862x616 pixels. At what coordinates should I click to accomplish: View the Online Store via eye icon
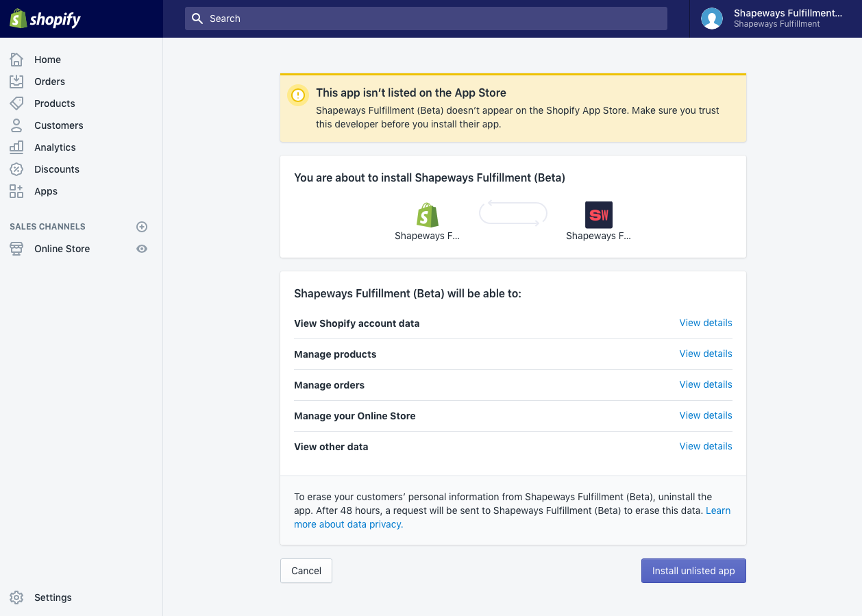[142, 249]
